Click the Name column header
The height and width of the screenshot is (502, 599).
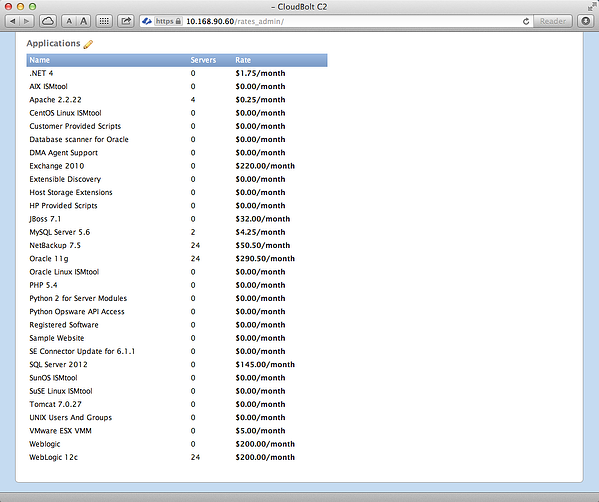39,60
